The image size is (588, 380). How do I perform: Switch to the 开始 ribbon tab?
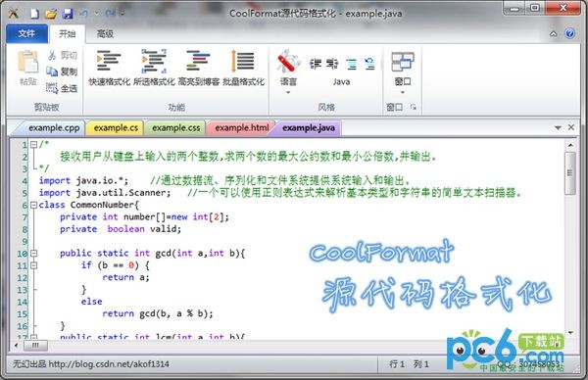67,34
